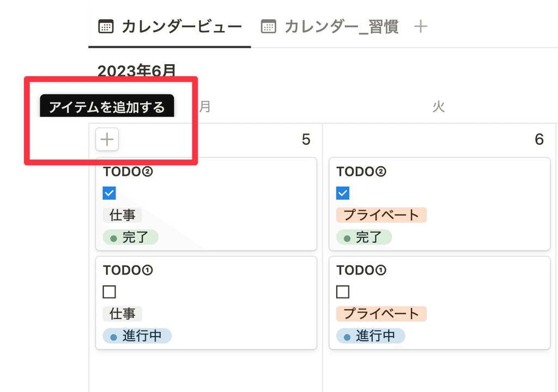Click the 火 weekday header
The image size is (558, 392).
pos(439,106)
